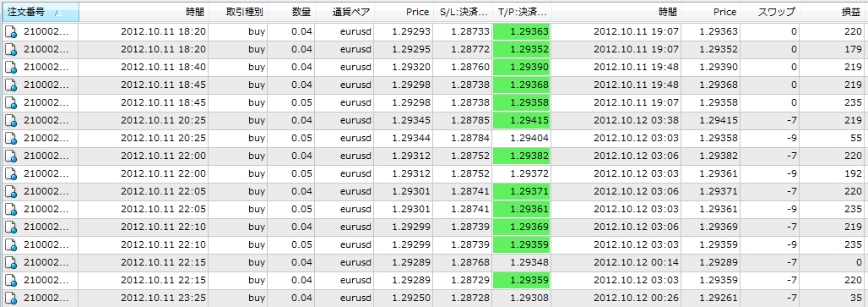Click profit value 35
868x307 pixels.
tap(857, 299)
